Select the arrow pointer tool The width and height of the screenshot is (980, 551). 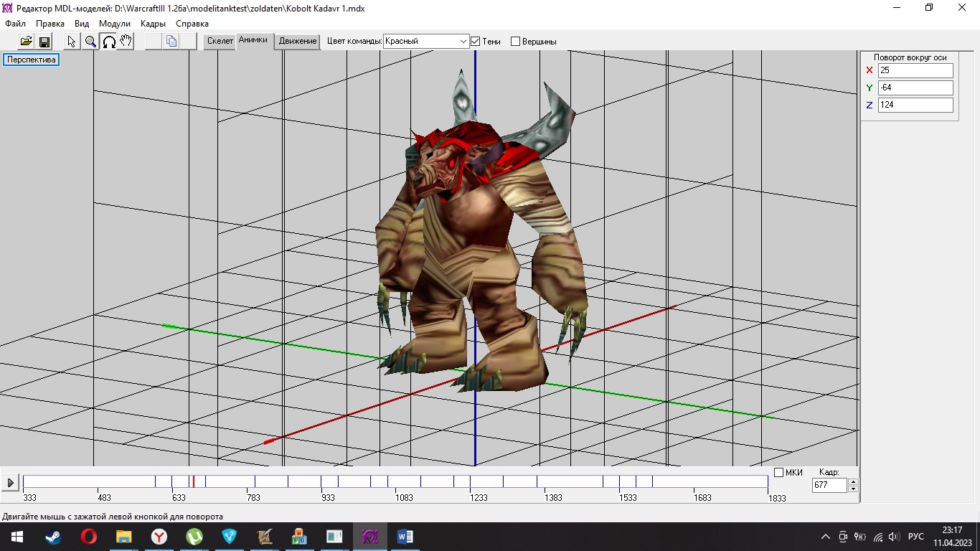click(72, 42)
